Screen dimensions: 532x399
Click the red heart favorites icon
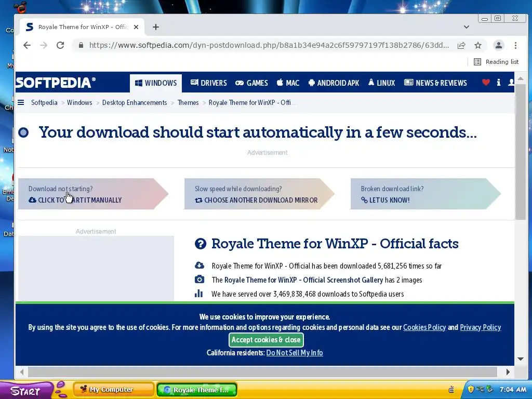pyautogui.click(x=486, y=82)
